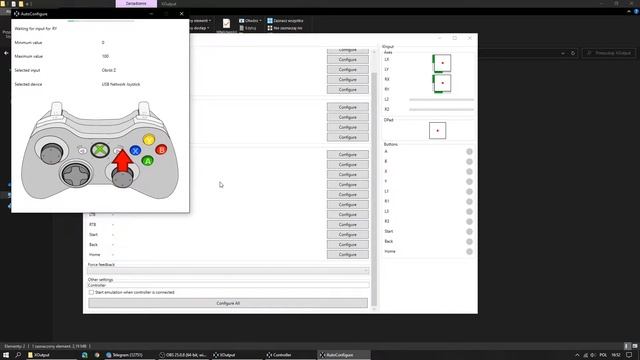Viewport: 640px width, 360px height.
Task: Open the Controller window from taskbar
Action: point(290,355)
